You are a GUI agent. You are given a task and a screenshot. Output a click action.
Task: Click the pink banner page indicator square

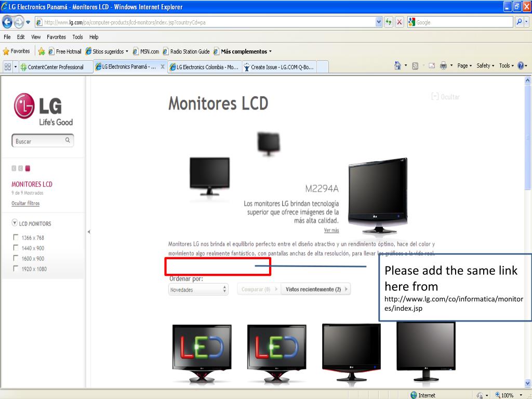pos(28,168)
